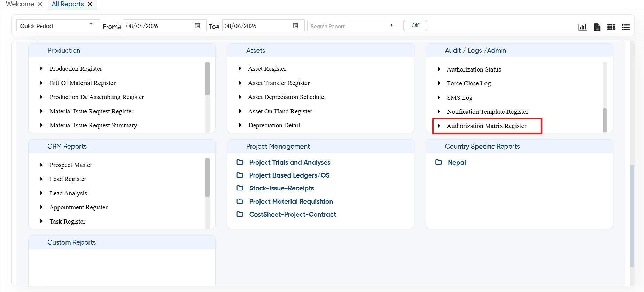Expand the SMS Log arrow
The height and width of the screenshot is (292, 644).
(x=439, y=97)
